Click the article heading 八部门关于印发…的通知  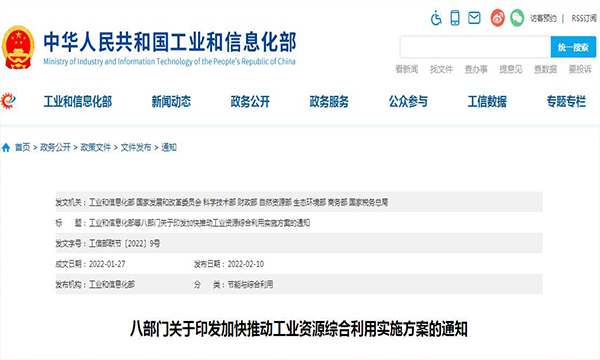pos(298,329)
